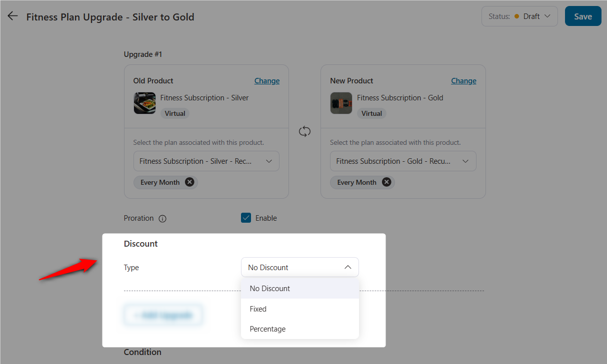The image size is (607, 364).
Task: Open the Silver recurring plan selector
Action: click(x=206, y=161)
